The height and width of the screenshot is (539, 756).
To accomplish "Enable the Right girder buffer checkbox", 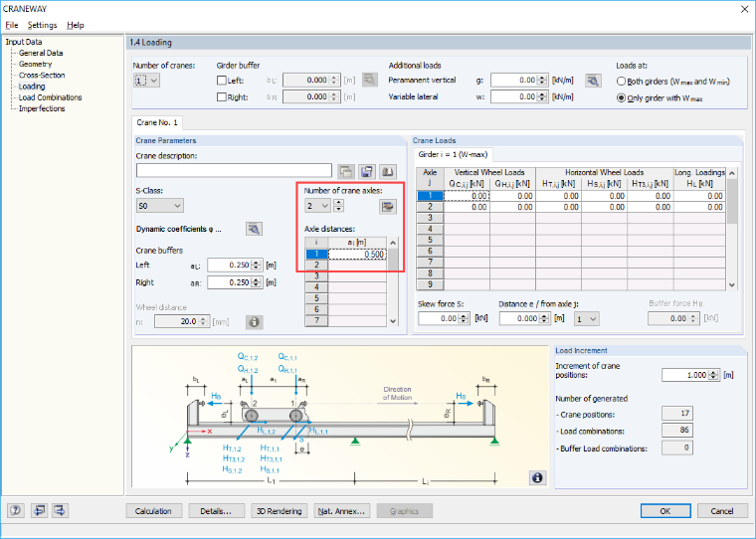I will [222, 96].
